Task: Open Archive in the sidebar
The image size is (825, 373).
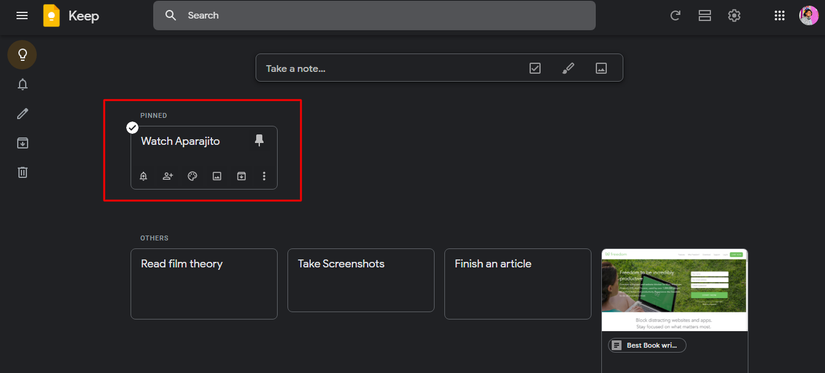Action: 22,143
